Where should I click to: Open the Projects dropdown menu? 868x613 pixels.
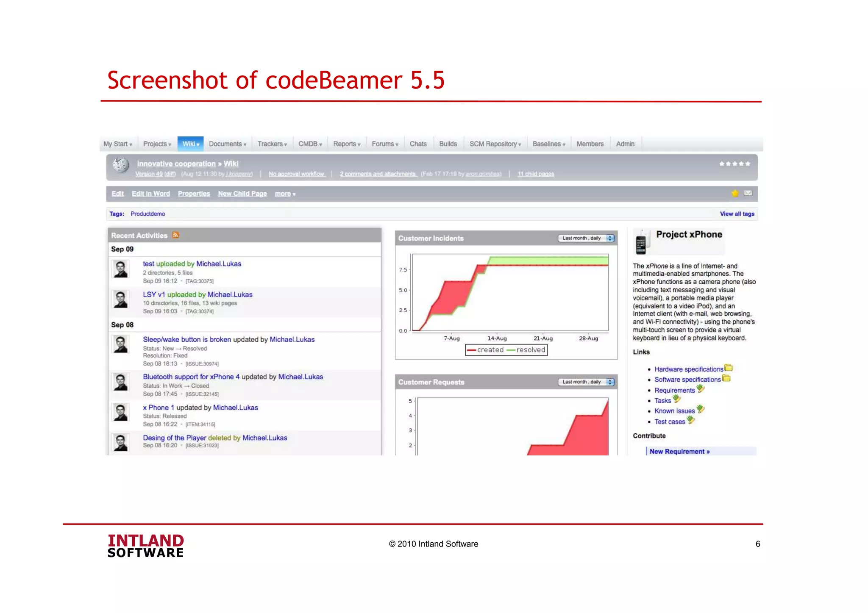point(157,144)
